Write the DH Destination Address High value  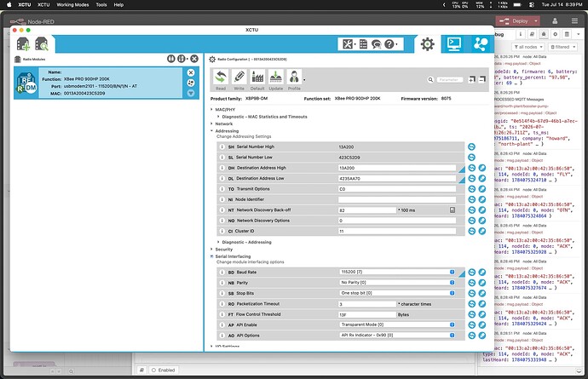(x=482, y=168)
